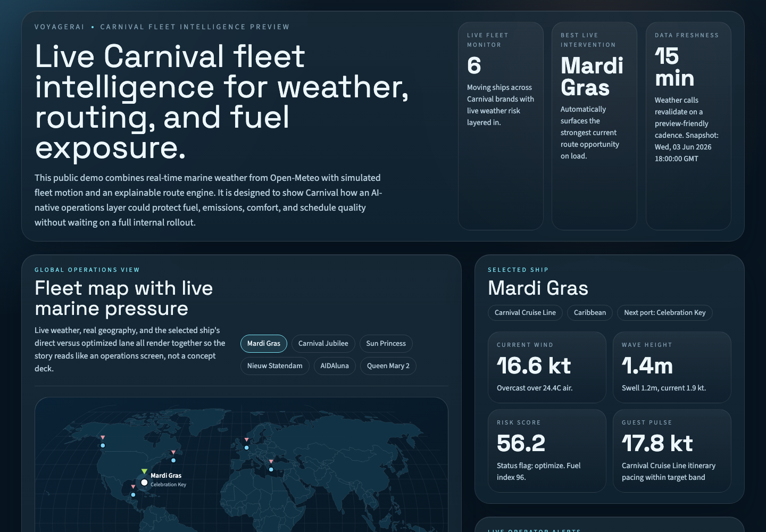Click the 'Global Operations View' label
The width and height of the screenshot is (766, 532).
[x=87, y=270]
